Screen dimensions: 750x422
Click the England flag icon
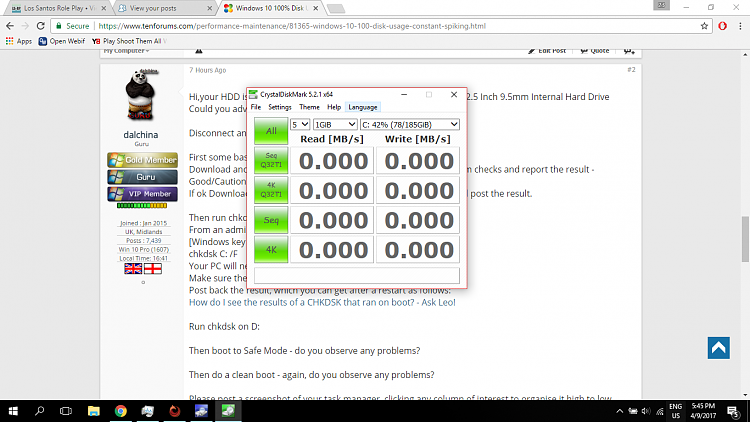153,268
